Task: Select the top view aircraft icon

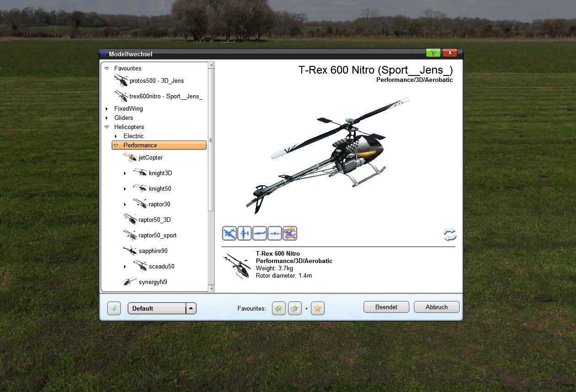Action: tap(245, 233)
